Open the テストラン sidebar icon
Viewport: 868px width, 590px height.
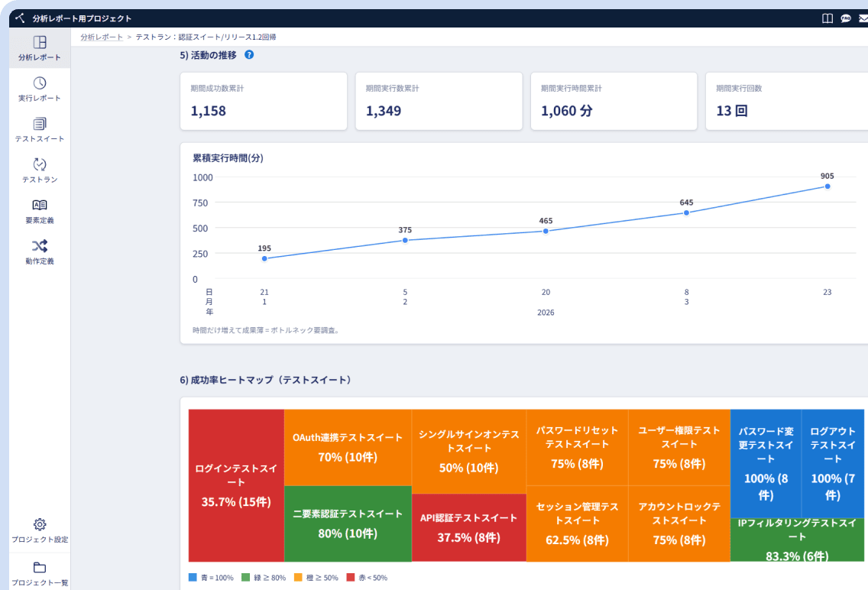coord(39,164)
